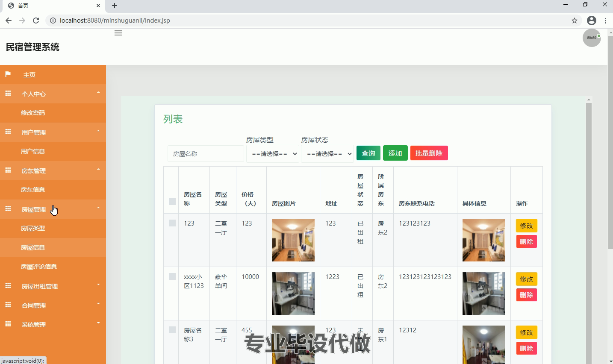
Task: Click the 民宿管理系统 title
Action: click(x=32, y=47)
